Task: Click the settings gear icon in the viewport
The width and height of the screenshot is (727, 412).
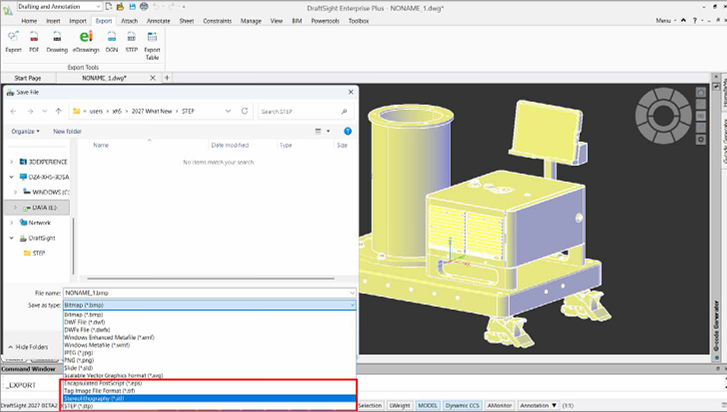Action: (701, 139)
